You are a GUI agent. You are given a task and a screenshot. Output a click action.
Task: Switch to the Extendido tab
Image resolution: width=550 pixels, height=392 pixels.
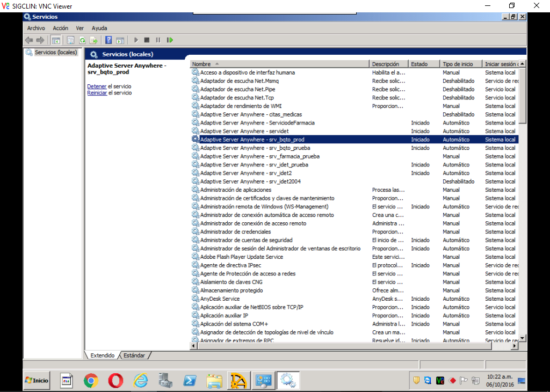pyautogui.click(x=103, y=355)
